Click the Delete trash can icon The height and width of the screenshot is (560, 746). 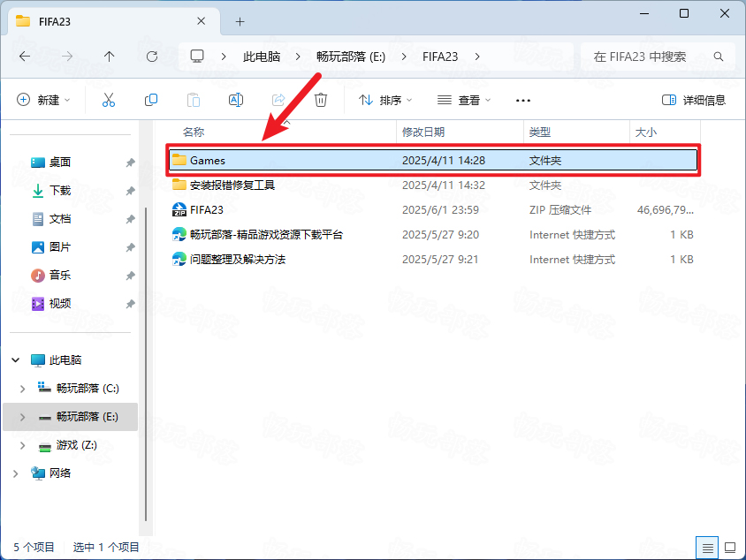tap(321, 100)
